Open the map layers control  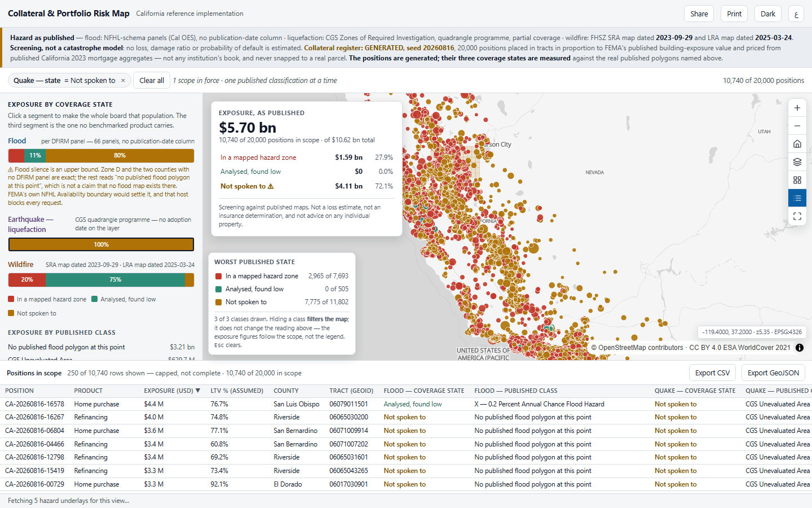[x=797, y=162]
